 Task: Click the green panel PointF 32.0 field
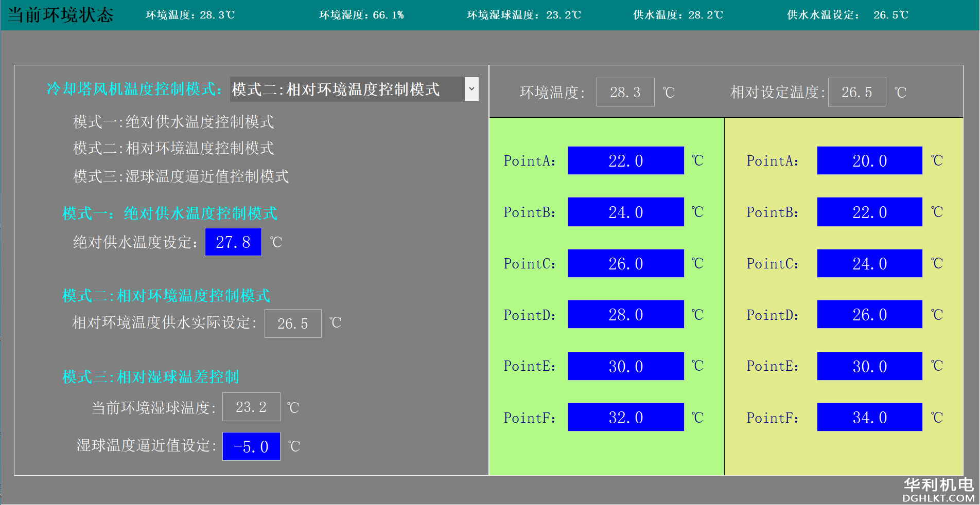click(x=625, y=417)
